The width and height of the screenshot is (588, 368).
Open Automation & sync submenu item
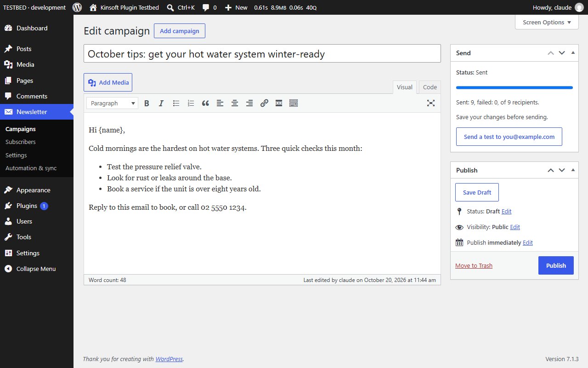coord(31,168)
